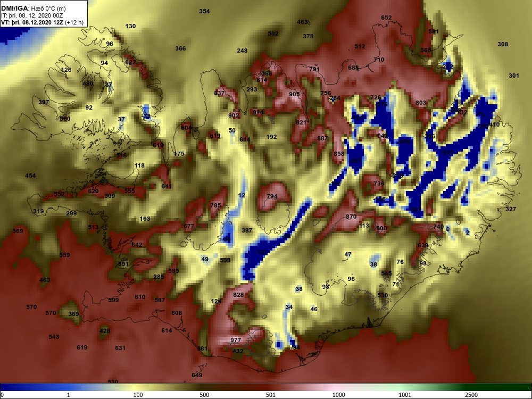The image size is (532, 399).
Task: Click the DMI/IGA title in the header box
Action: coord(14,8)
